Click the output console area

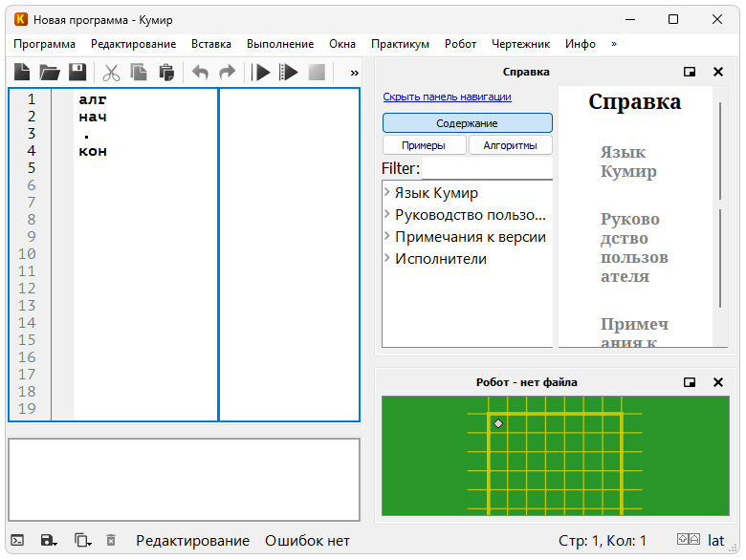pos(185,480)
